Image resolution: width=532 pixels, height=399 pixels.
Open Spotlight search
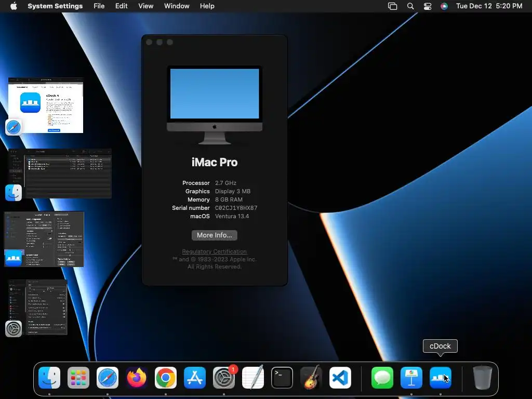pos(410,6)
